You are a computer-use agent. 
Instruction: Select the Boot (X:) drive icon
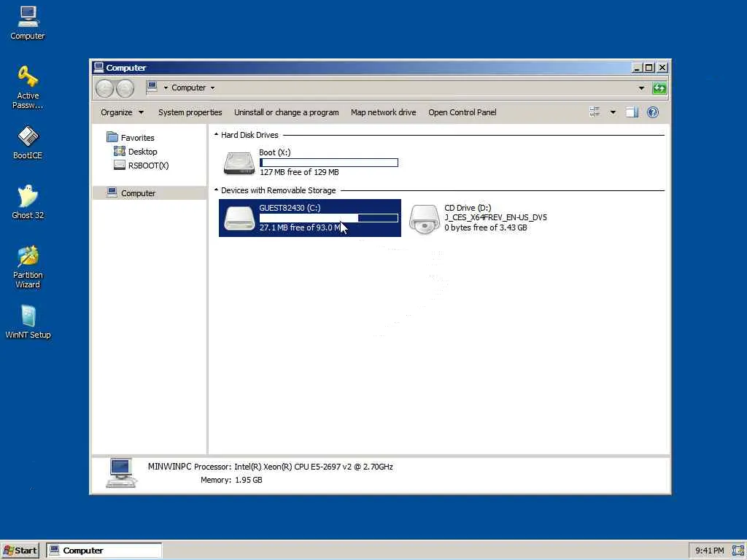click(x=239, y=163)
